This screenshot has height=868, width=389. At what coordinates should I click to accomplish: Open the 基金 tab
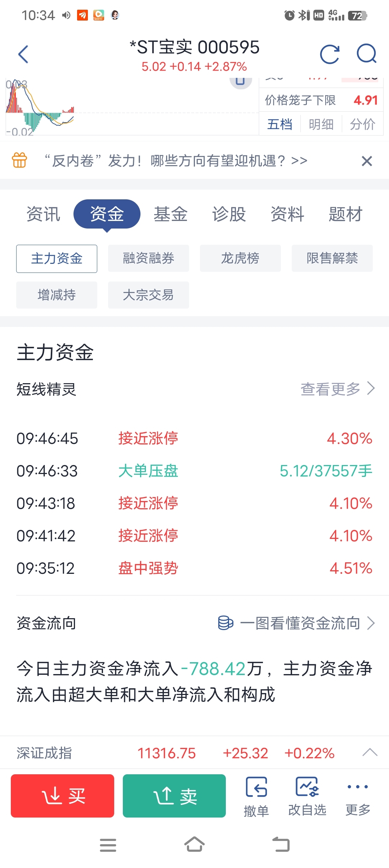(171, 214)
